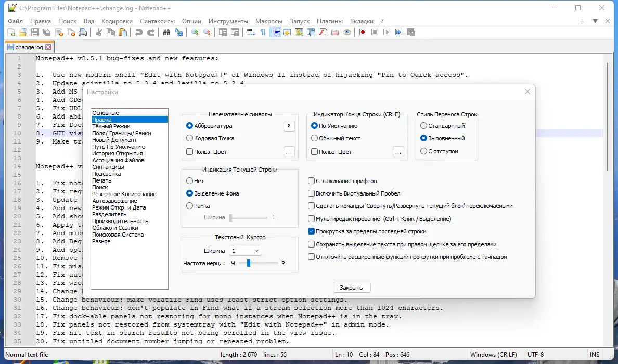
Task: Click the Playback macro icon
Action: 387,32
